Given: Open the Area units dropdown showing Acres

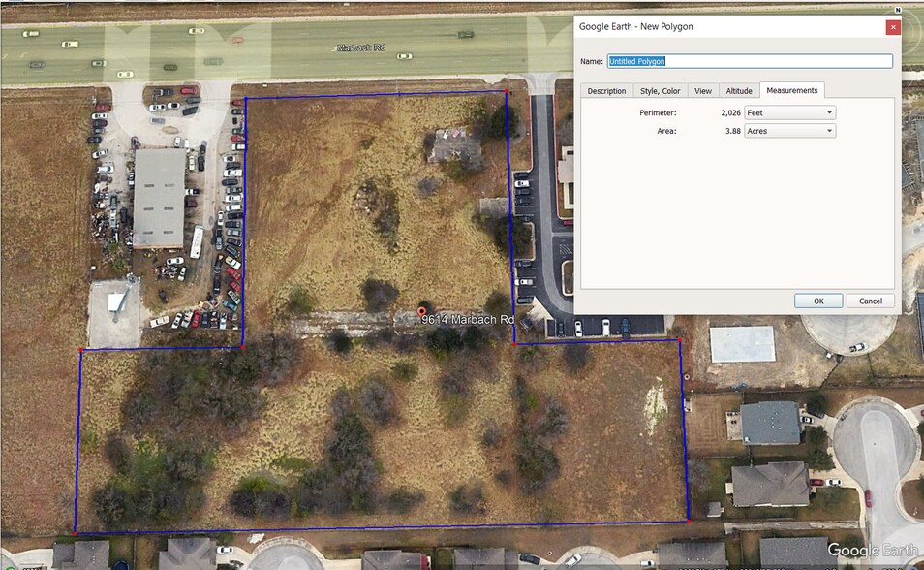Looking at the screenshot, I should (789, 130).
